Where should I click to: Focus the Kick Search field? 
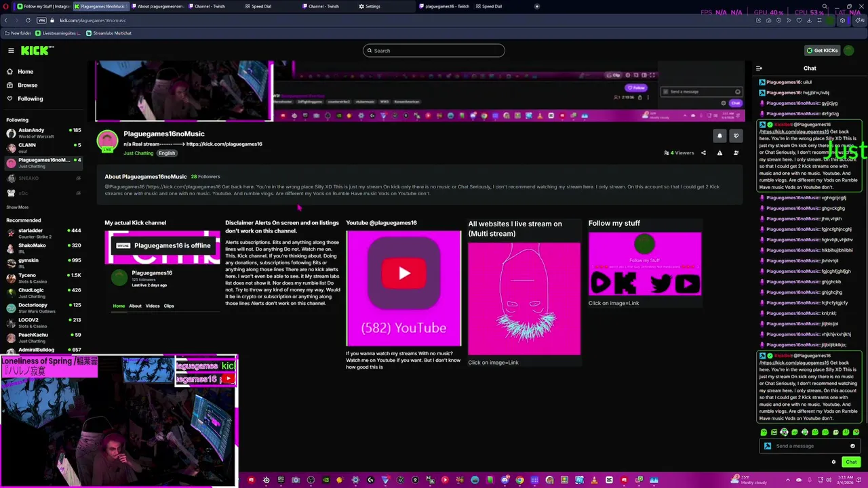434,51
